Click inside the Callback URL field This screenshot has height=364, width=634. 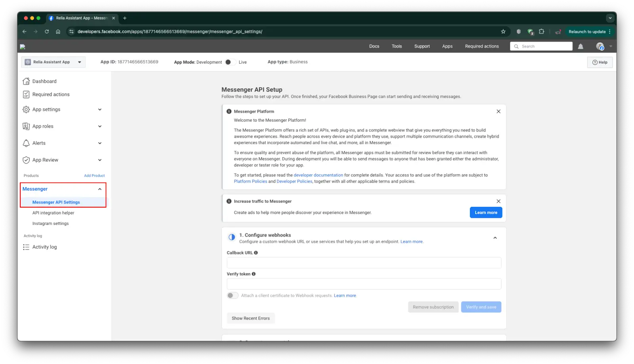[363, 262]
